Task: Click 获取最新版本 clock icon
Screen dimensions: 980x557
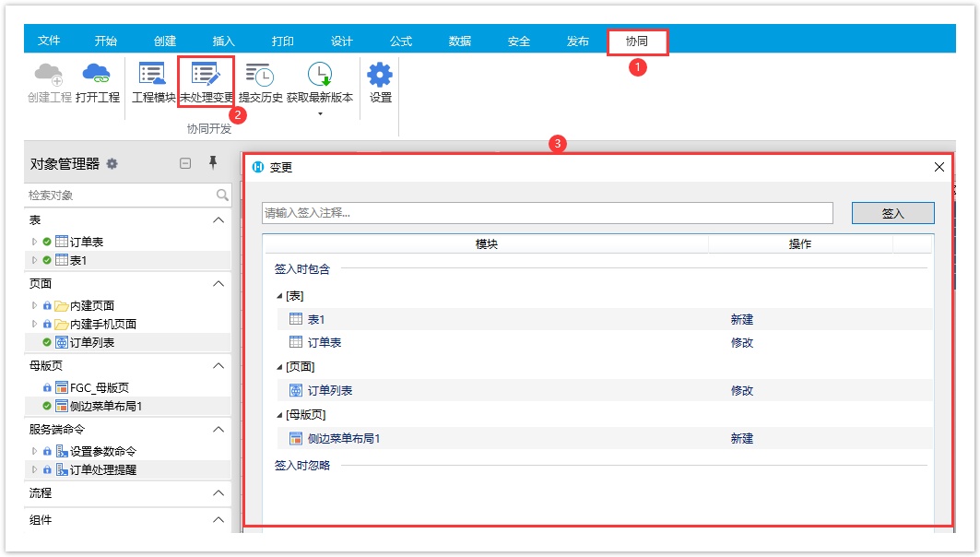Action: (319, 76)
